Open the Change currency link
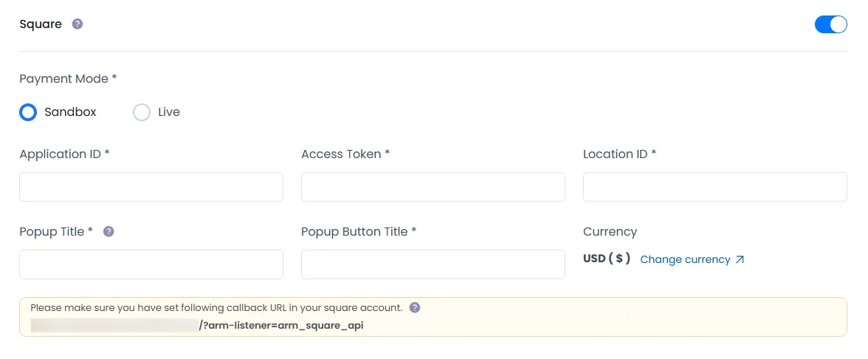 (685, 260)
